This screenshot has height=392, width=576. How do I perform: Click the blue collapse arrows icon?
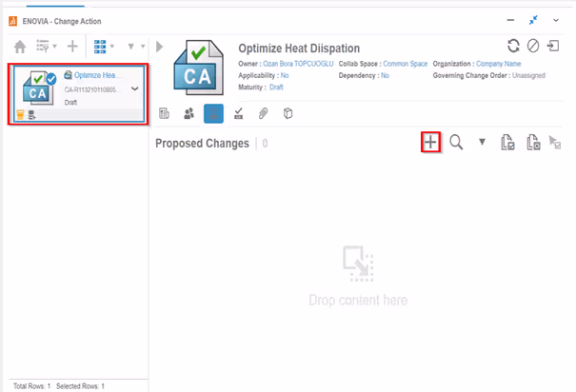[533, 20]
